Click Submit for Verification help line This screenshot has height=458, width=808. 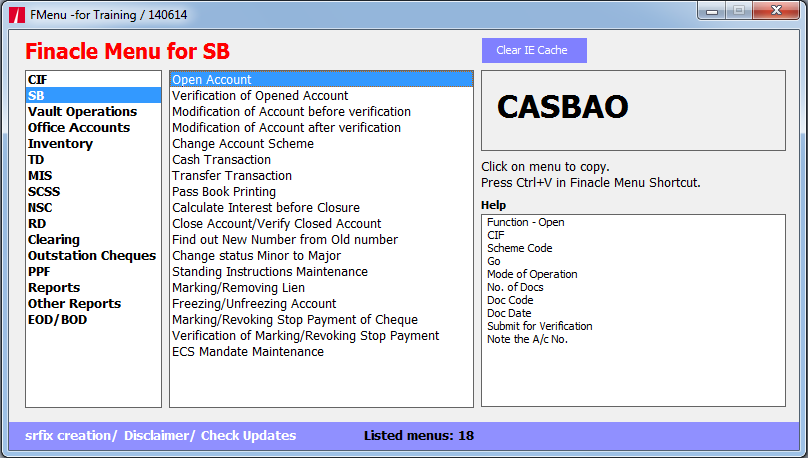540,326
